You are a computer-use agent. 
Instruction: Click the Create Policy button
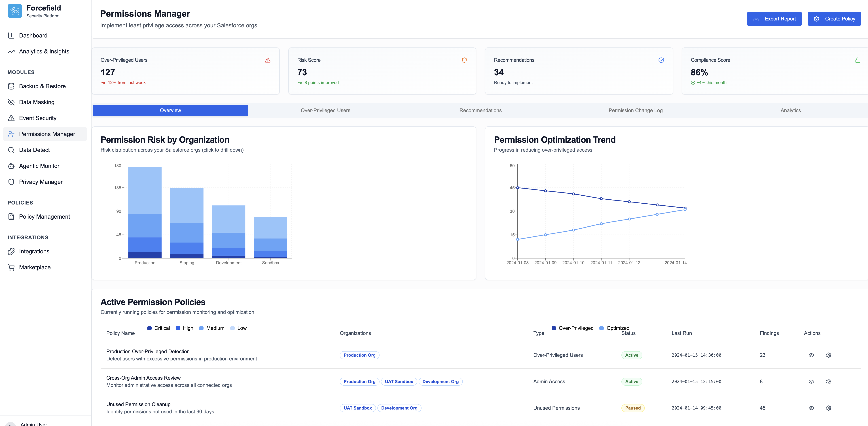click(x=834, y=18)
